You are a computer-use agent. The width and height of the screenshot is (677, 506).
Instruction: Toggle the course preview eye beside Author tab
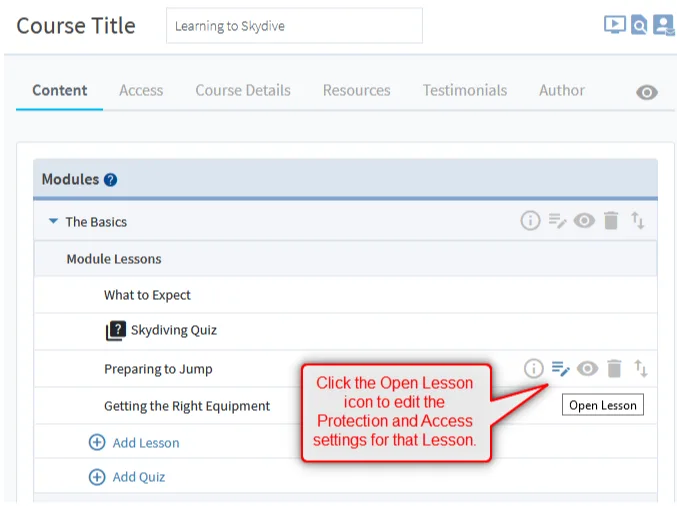[x=647, y=92]
